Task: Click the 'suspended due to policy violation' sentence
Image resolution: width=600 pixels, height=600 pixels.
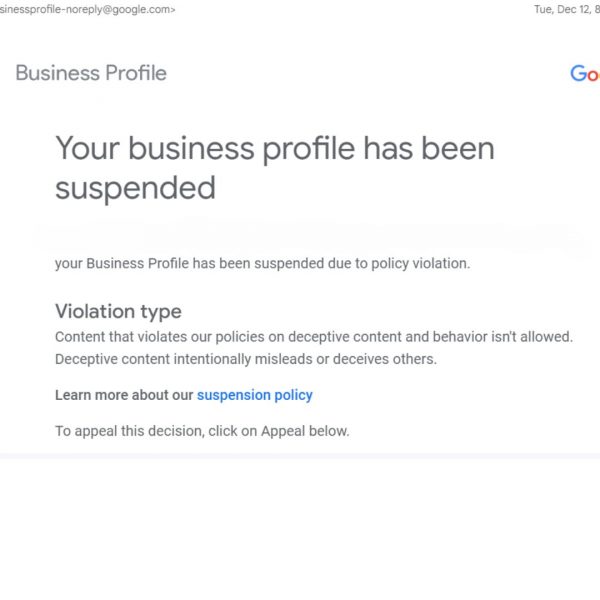Action: pos(262,264)
